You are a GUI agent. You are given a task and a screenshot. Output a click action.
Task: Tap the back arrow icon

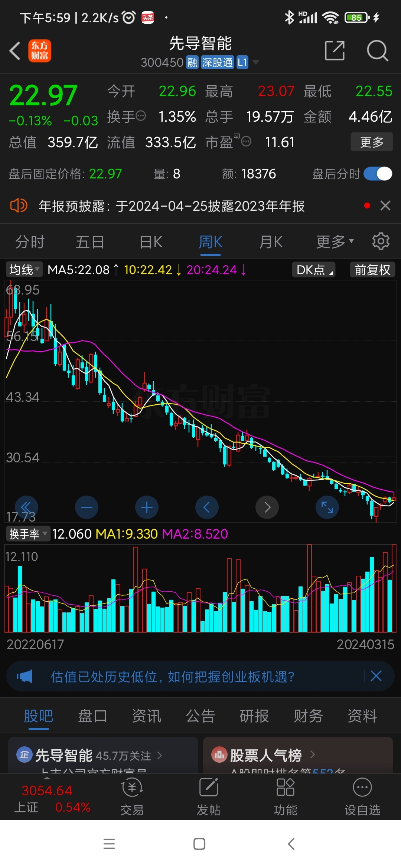click(15, 51)
